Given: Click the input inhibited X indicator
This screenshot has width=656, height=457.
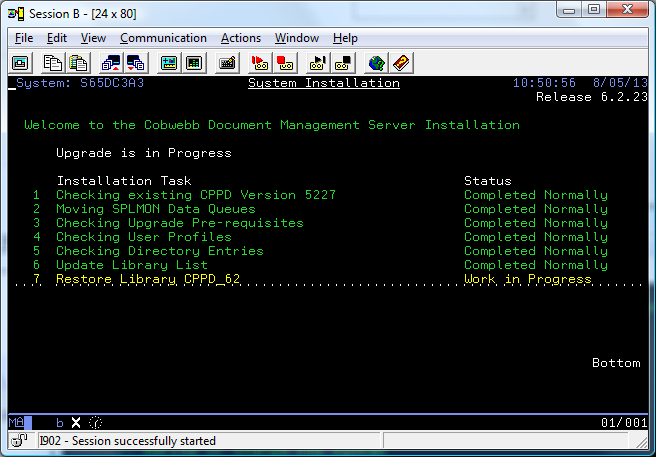Looking at the screenshot, I should click(x=76, y=422).
